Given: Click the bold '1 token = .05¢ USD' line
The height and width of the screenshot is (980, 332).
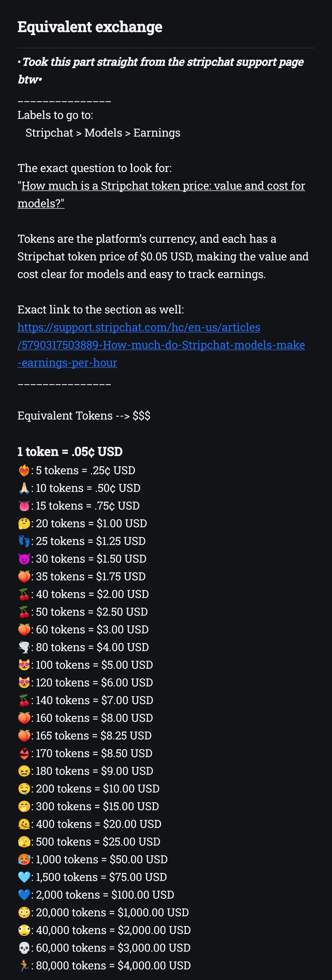Looking at the screenshot, I should click(70, 451).
